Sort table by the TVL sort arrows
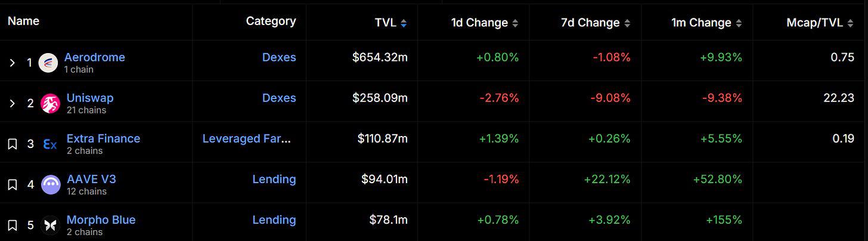 pyautogui.click(x=404, y=24)
